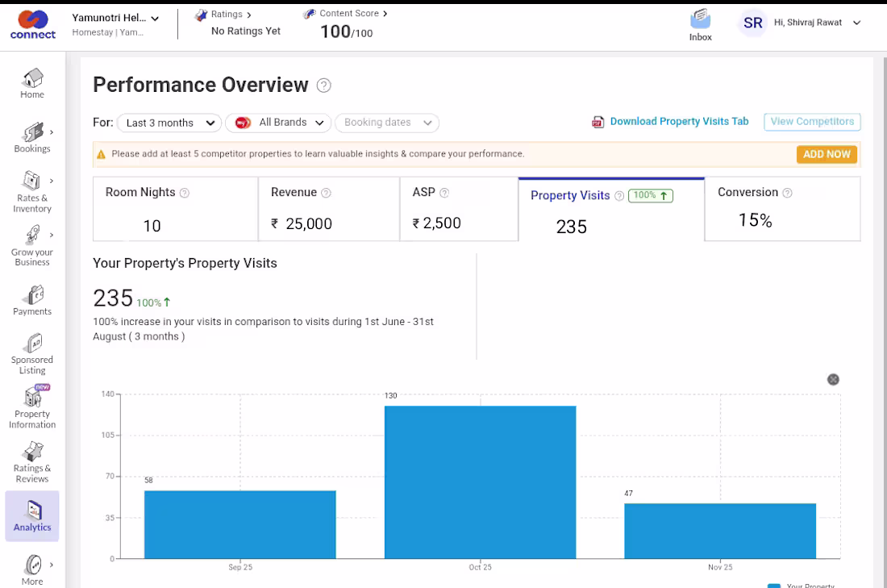
Task: Close the chart using the X icon
Action: [833, 380]
